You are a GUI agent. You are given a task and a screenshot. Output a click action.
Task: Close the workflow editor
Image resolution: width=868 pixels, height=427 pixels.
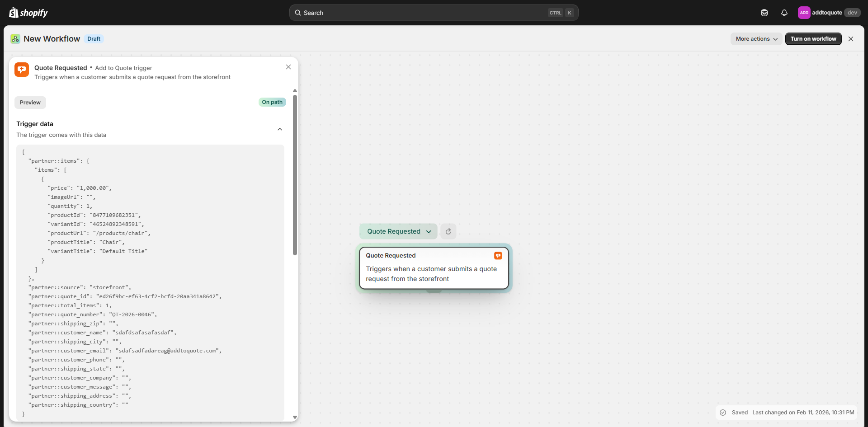[x=851, y=39]
